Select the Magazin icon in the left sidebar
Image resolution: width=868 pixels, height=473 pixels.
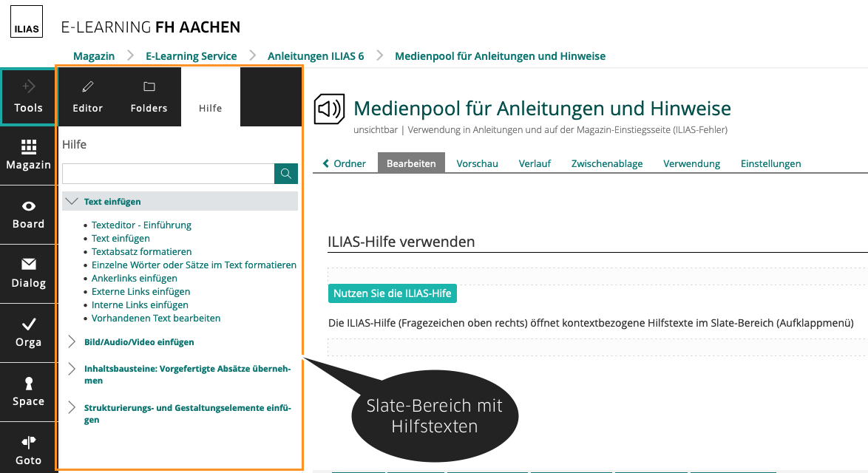[28, 155]
